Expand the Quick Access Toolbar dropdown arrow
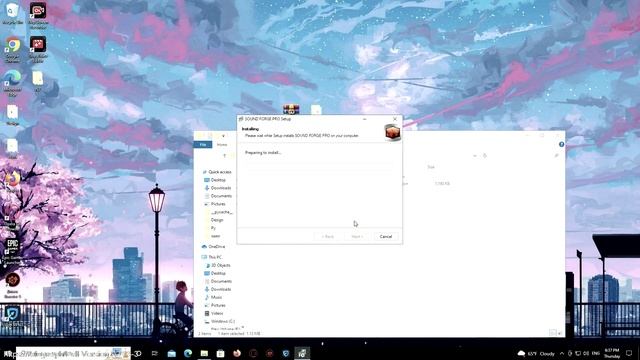 coord(223,136)
